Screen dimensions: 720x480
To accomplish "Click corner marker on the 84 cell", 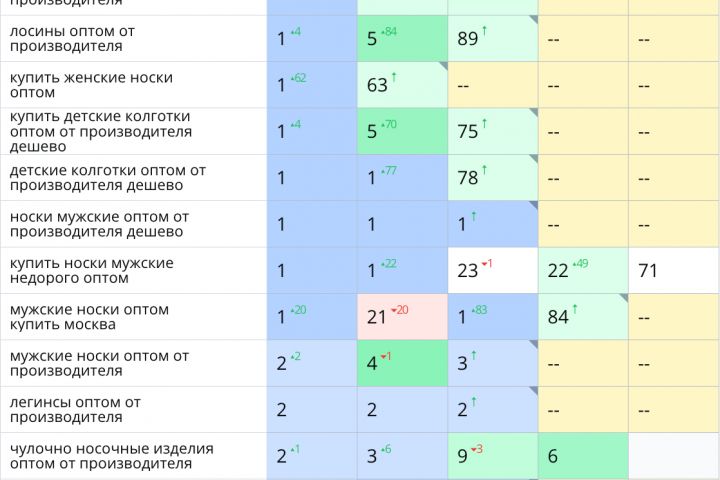I will 623,298.
